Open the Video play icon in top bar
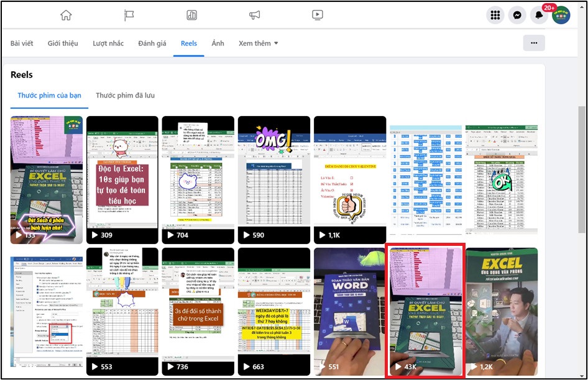Image resolution: width=588 pixels, height=380 pixels. point(317,15)
